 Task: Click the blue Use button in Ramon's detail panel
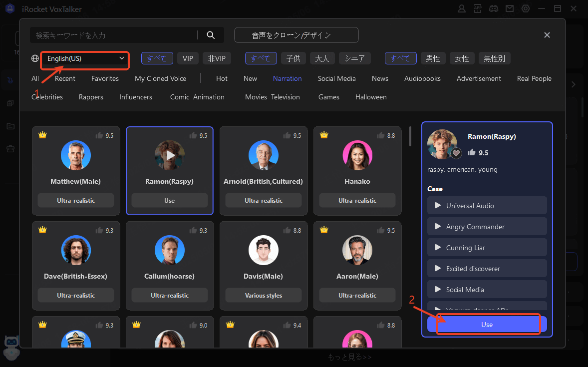pos(487,325)
